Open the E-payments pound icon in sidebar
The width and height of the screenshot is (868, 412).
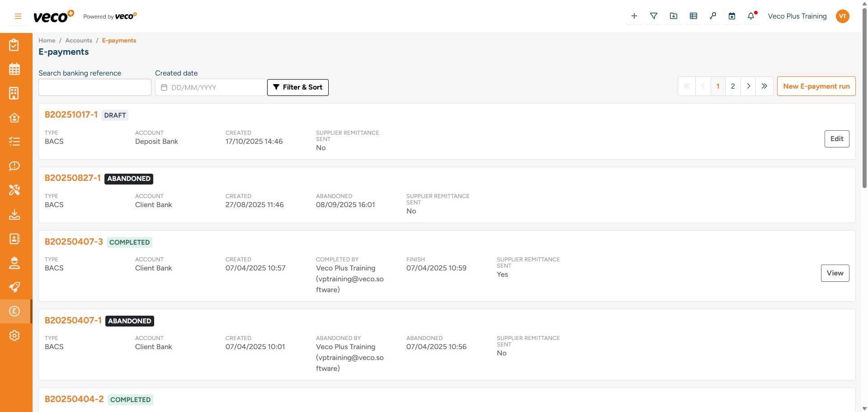[14, 311]
